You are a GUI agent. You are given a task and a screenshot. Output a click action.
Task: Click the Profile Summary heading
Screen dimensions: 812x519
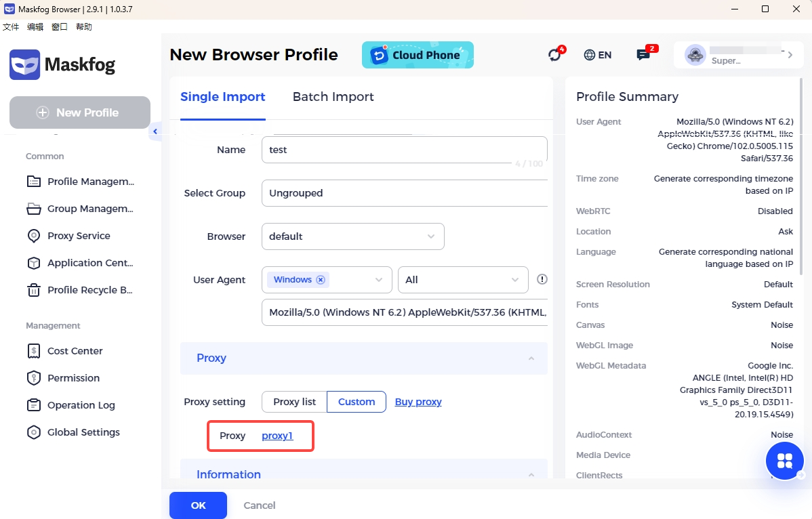pyautogui.click(x=627, y=97)
